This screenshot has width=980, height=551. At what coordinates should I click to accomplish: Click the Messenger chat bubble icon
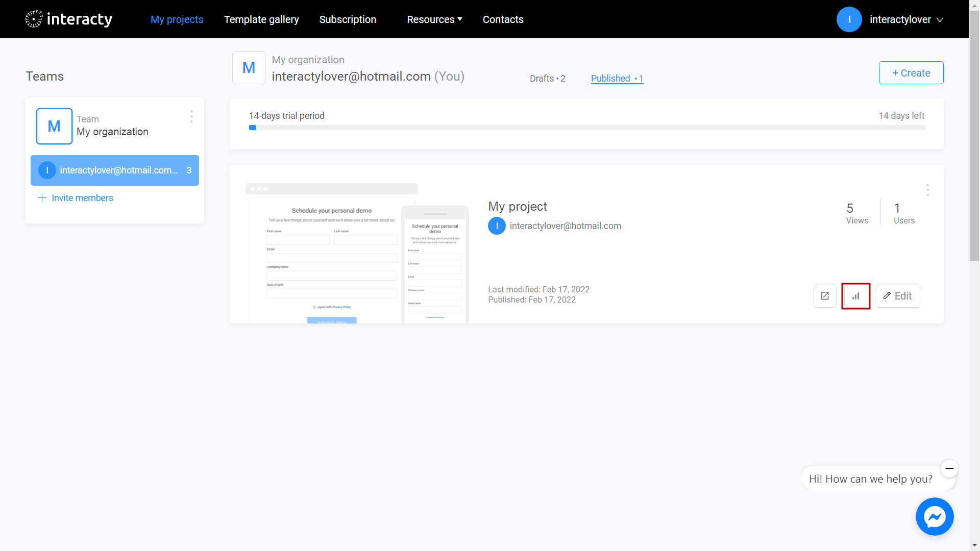point(935,517)
